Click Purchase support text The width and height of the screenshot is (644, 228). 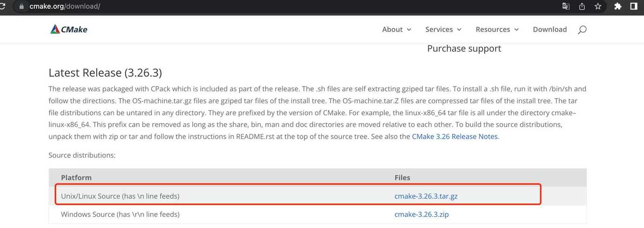pos(464,48)
